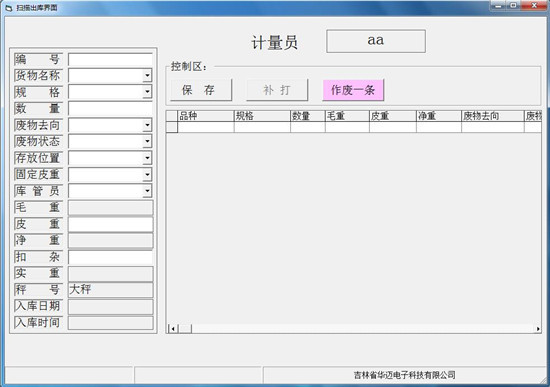This screenshot has width=550, height=387.
Task: Open the 库管员 dropdown
Action: (x=147, y=191)
